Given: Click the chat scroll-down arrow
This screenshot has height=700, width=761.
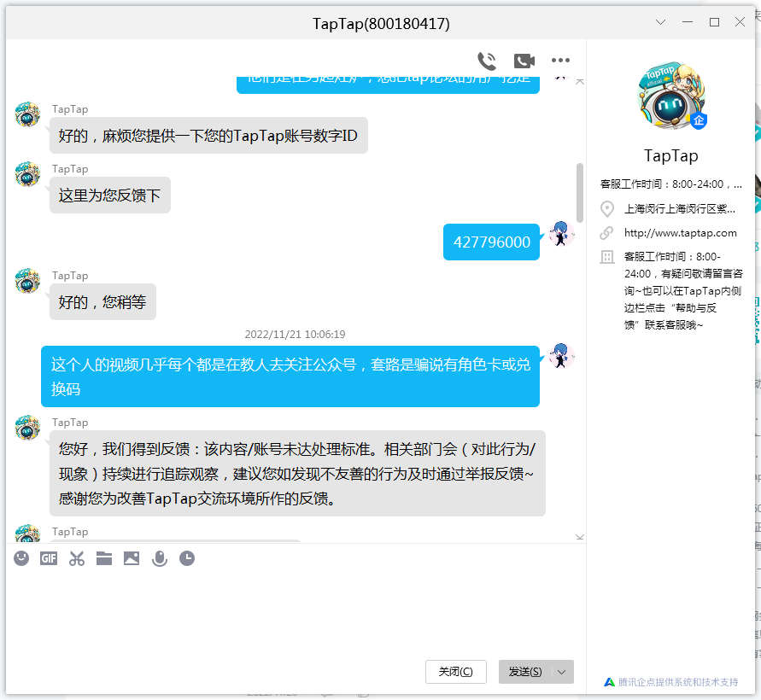Looking at the screenshot, I should (x=579, y=537).
